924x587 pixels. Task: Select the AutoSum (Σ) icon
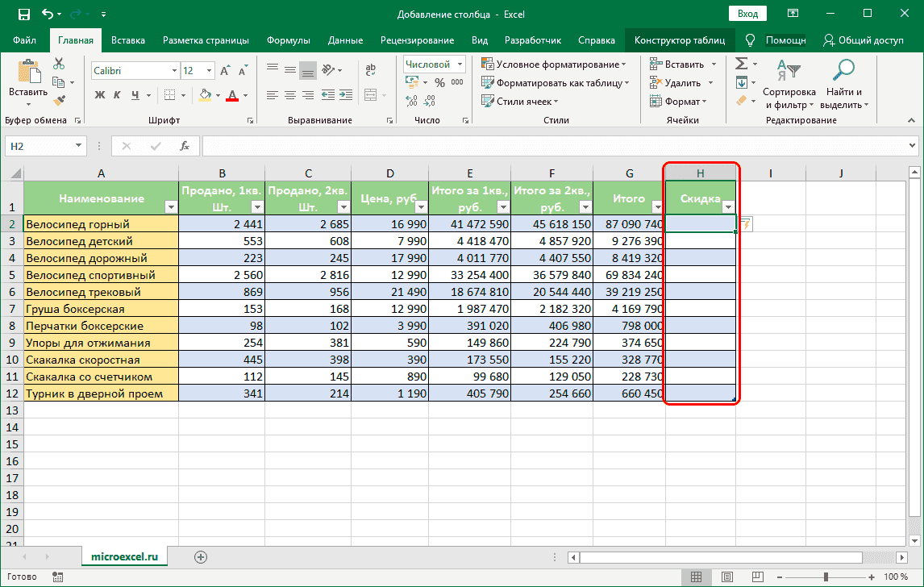(x=742, y=63)
